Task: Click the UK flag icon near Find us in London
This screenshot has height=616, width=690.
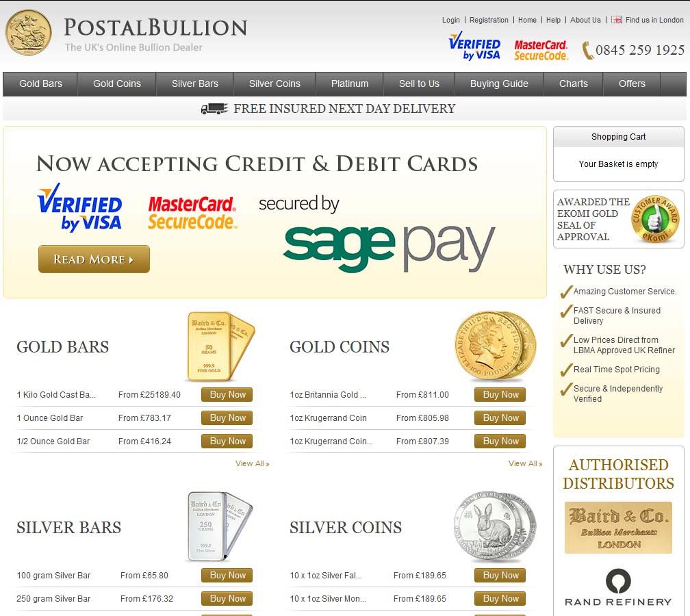Action: (x=616, y=20)
